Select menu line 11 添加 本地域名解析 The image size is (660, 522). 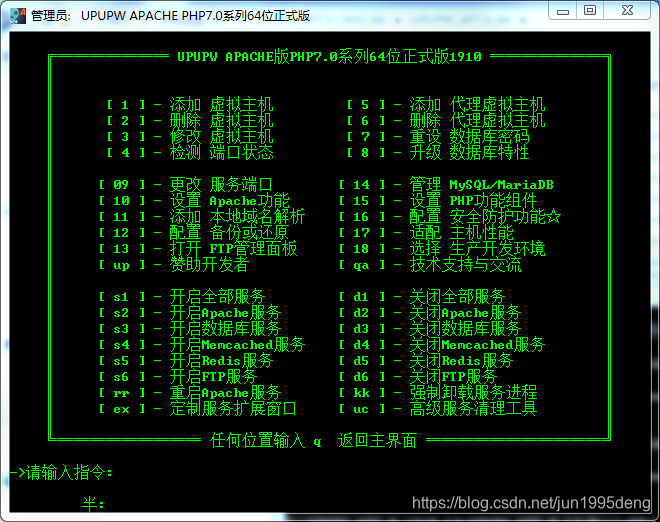tap(202, 216)
